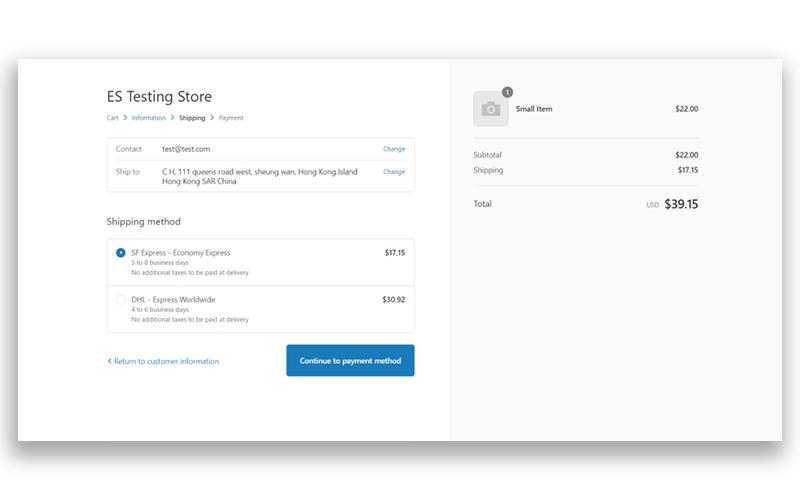Image resolution: width=800 pixels, height=500 pixels.
Task: Click the Ship to row label
Action: [128, 172]
